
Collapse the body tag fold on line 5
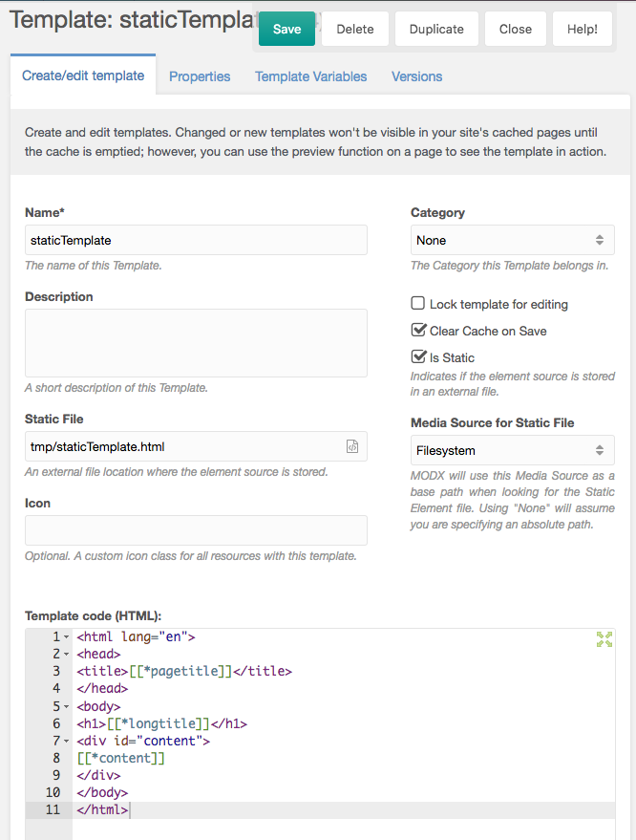(x=67, y=707)
